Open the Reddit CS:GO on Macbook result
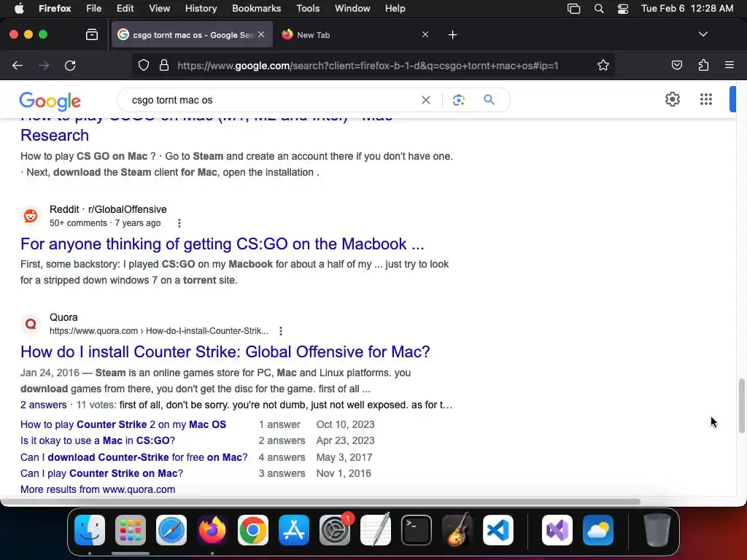This screenshot has width=747, height=560. [x=222, y=244]
